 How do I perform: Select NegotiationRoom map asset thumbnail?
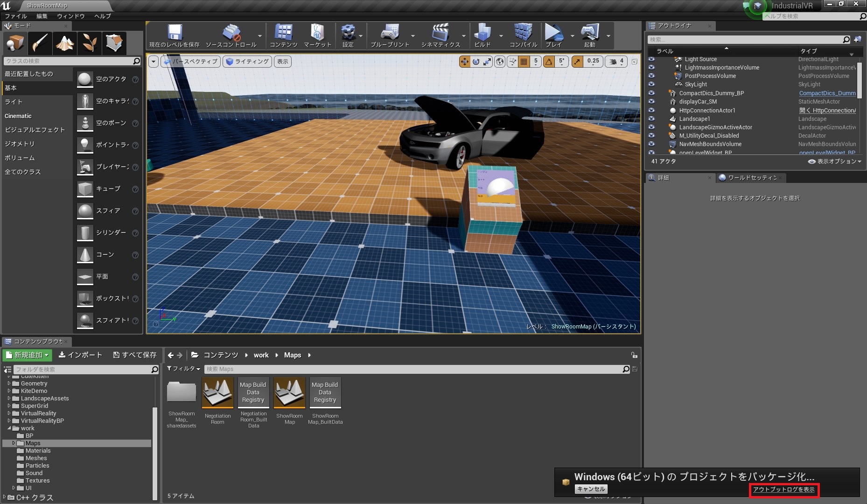tap(217, 392)
